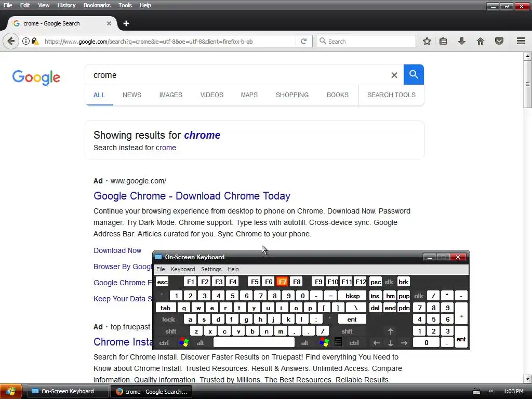Screen dimensions: 532x399
Task: Open the Firefox History menu
Action: point(66,5)
